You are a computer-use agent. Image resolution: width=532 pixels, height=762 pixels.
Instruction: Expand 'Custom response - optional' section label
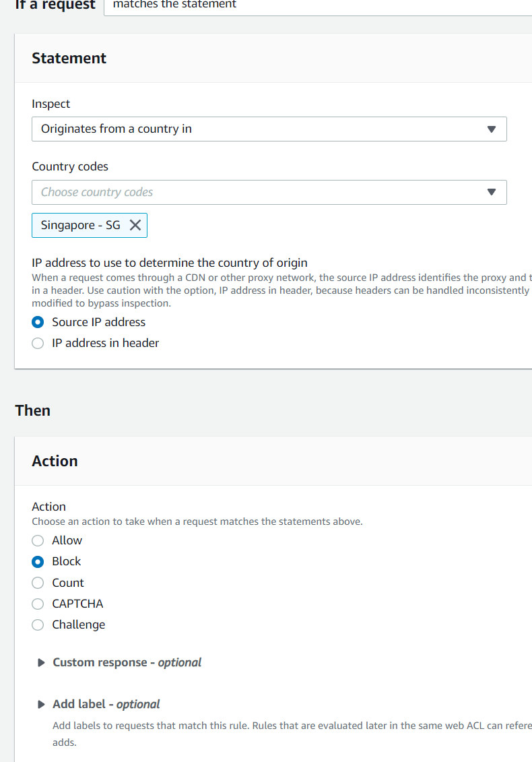point(127,663)
